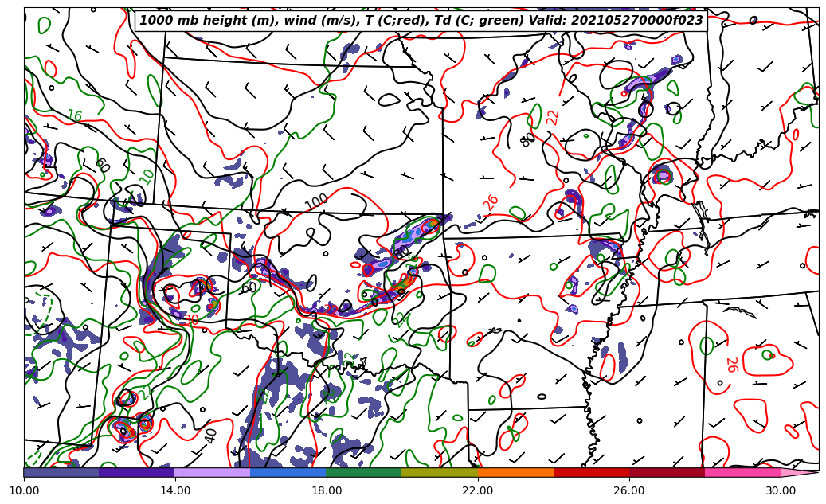Click the 26.00 colorbar tick label

pos(629,490)
